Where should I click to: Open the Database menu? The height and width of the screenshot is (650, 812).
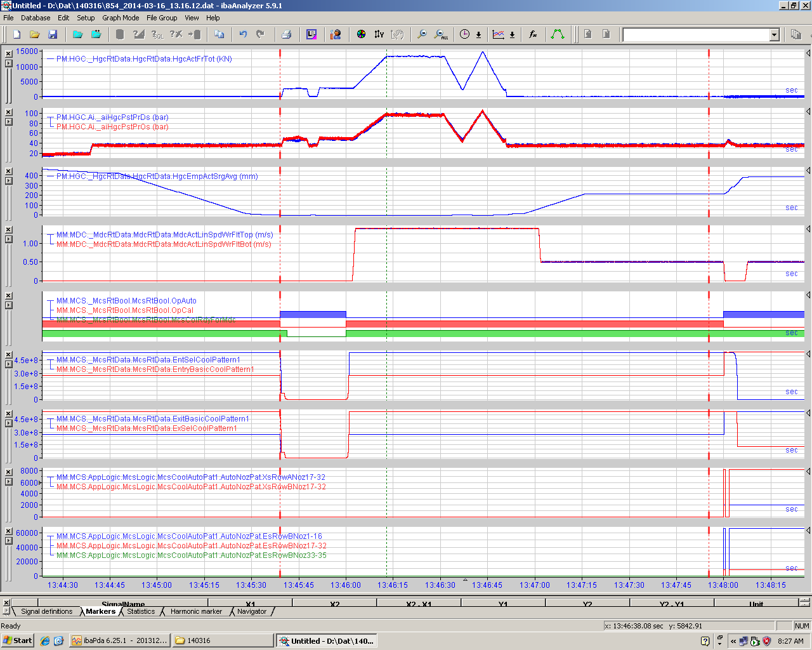click(x=36, y=18)
